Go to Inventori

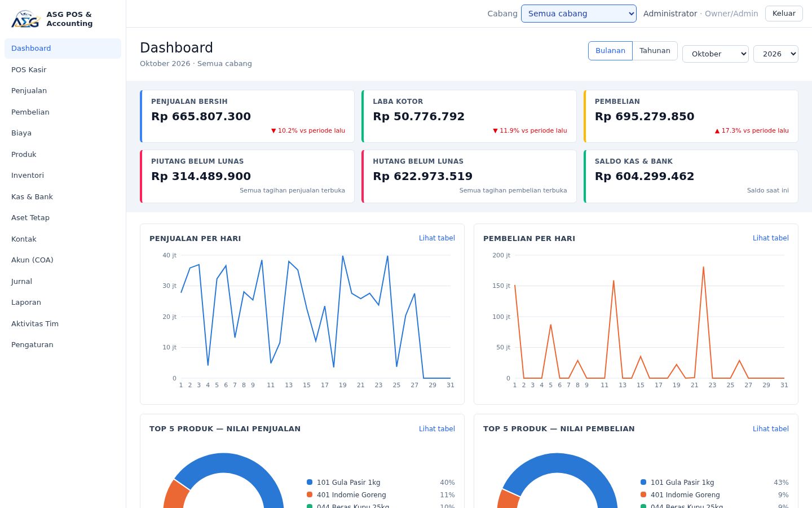click(63, 176)
